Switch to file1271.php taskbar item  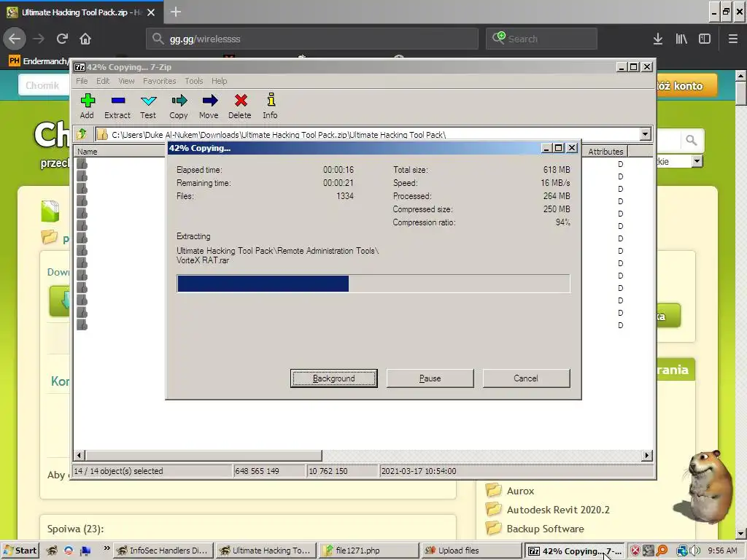(x=368, y=551)
